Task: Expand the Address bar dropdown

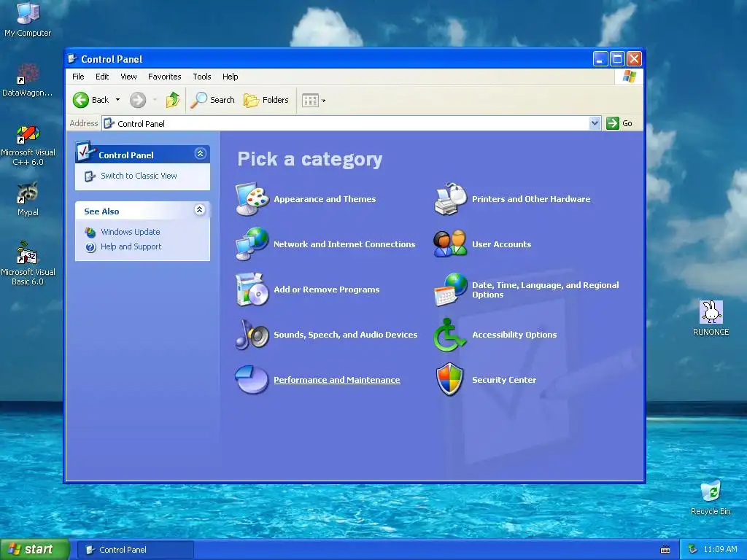Action: tap(595, 123)
